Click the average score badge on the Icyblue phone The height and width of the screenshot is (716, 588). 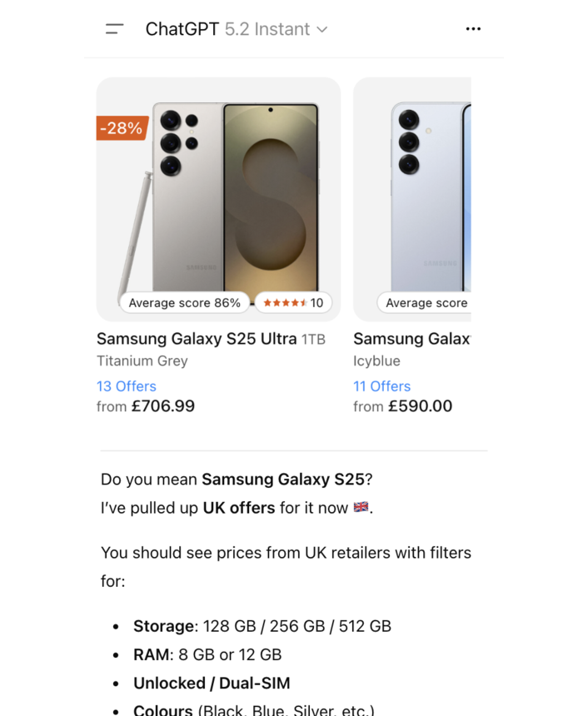pos(426,303)
